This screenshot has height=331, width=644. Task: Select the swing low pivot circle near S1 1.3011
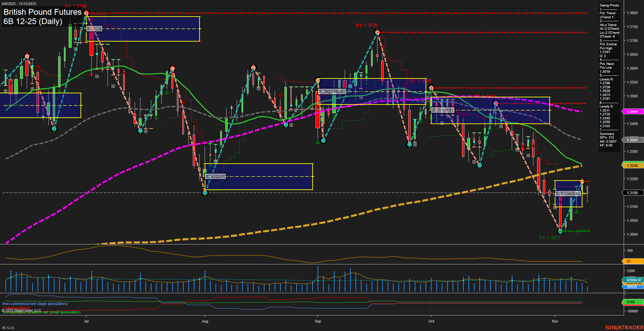tap(560, 231)
